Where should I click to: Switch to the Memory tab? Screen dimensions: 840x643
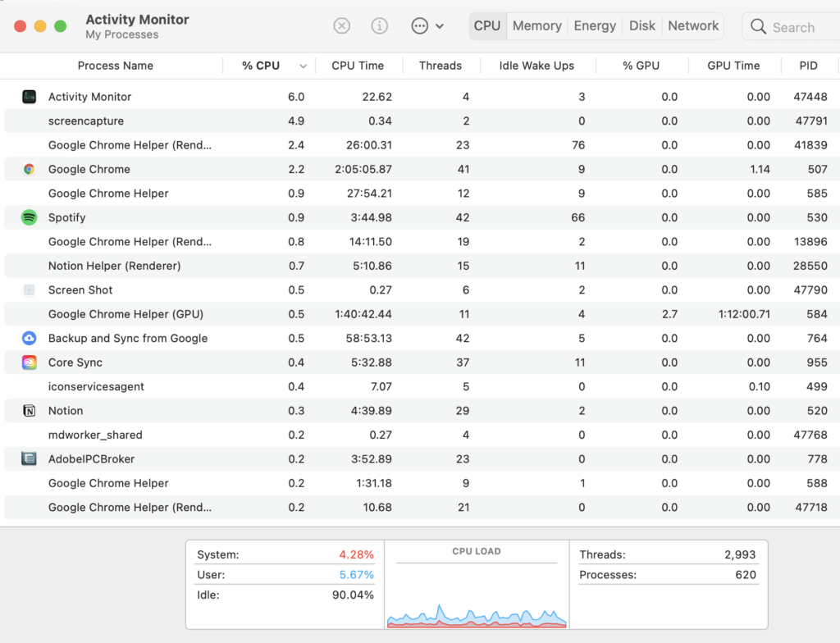click(x=536, y=26)
